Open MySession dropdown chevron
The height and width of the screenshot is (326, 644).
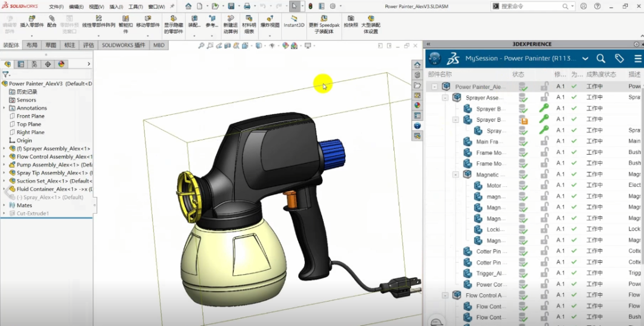click(x=586, y=59)
